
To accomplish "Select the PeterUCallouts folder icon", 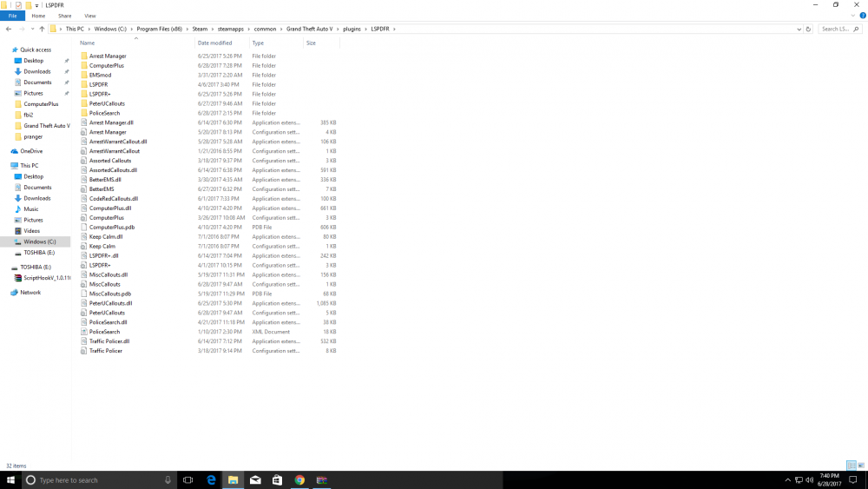I will (x=84, y=103).
